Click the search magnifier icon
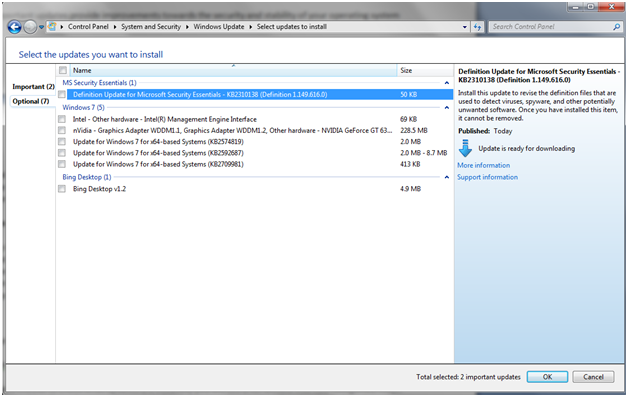This screenshot has width=628, height=397. (616, 27)
